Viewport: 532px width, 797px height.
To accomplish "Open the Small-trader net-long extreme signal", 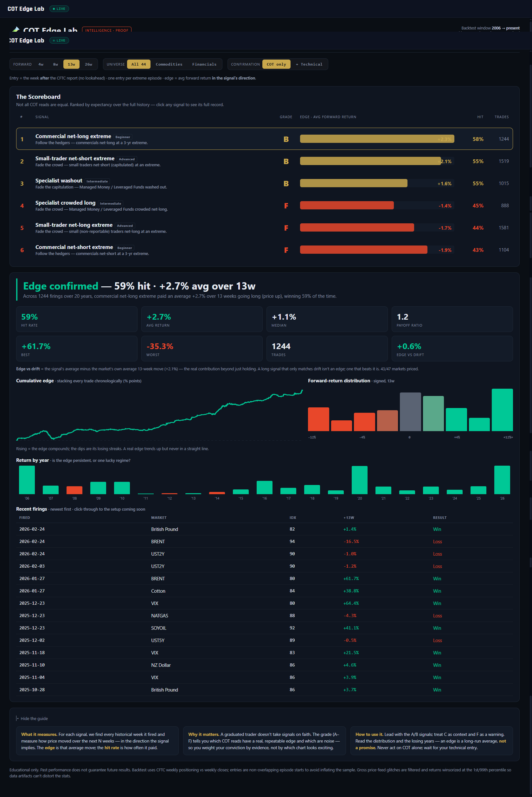I will click(264, 228).
